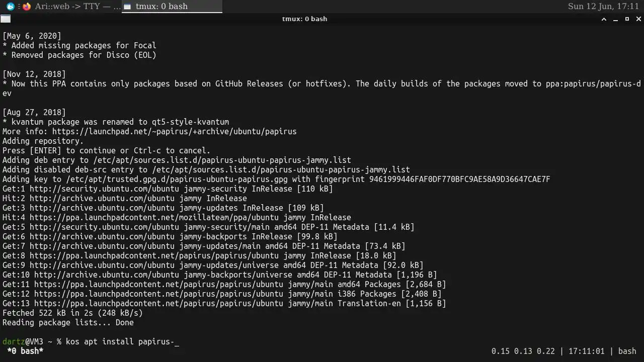Click the taskbar drag handle beside the Firefox icon
The image size is (644, 362).
[19, 7]
